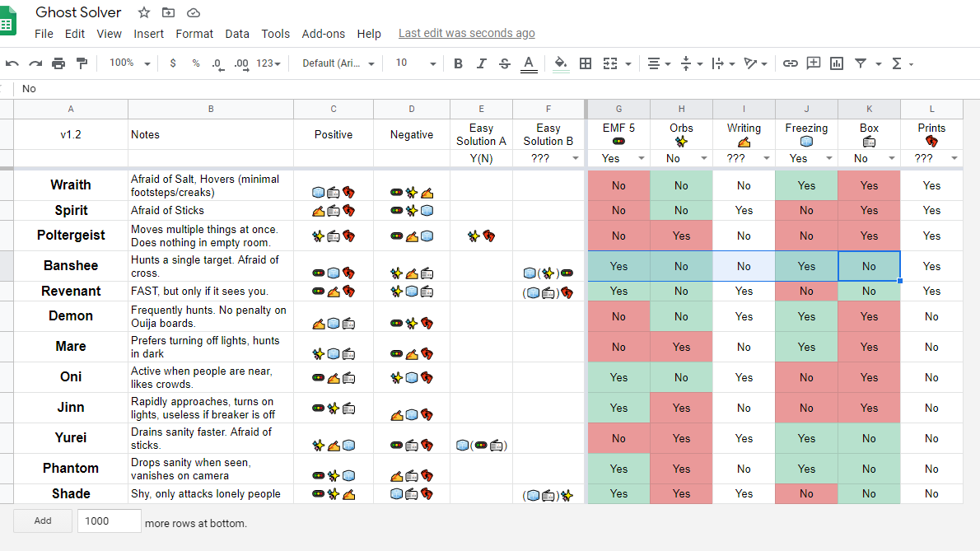Viewport: 980px width, 551px height.
Task: Click the Insert link icon
Action: (x=790, y=63)
